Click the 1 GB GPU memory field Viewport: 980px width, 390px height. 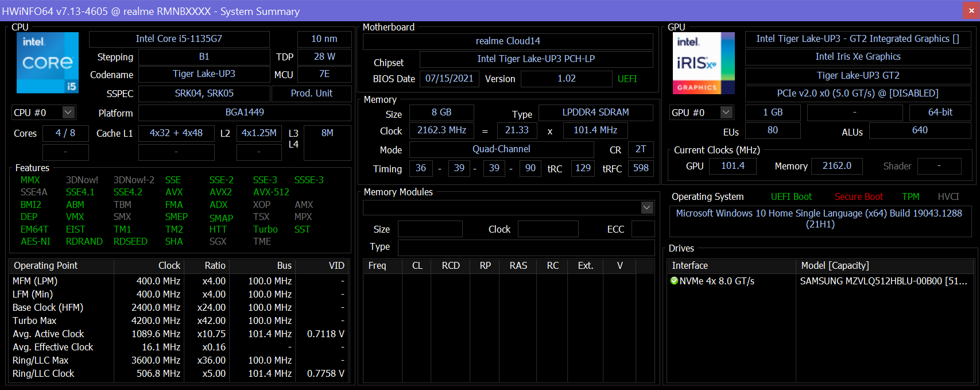[x=773, y=113]
